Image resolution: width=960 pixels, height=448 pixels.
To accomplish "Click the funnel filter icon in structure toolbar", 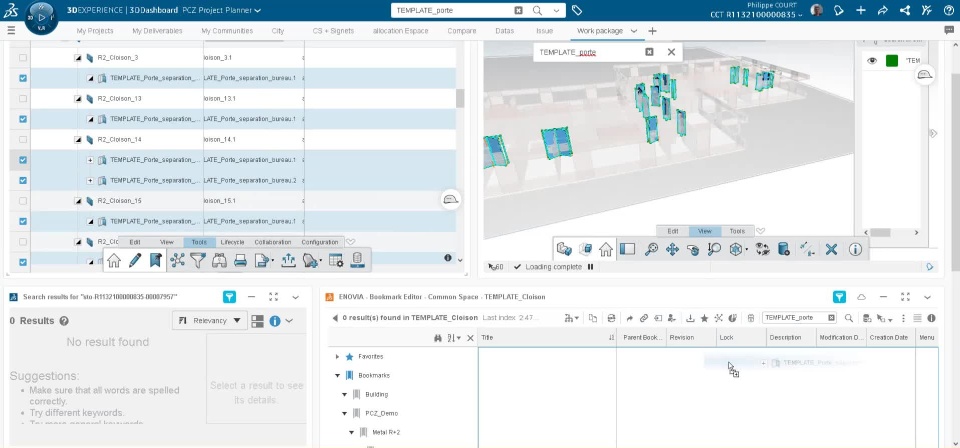I will [x=197, y=260].
